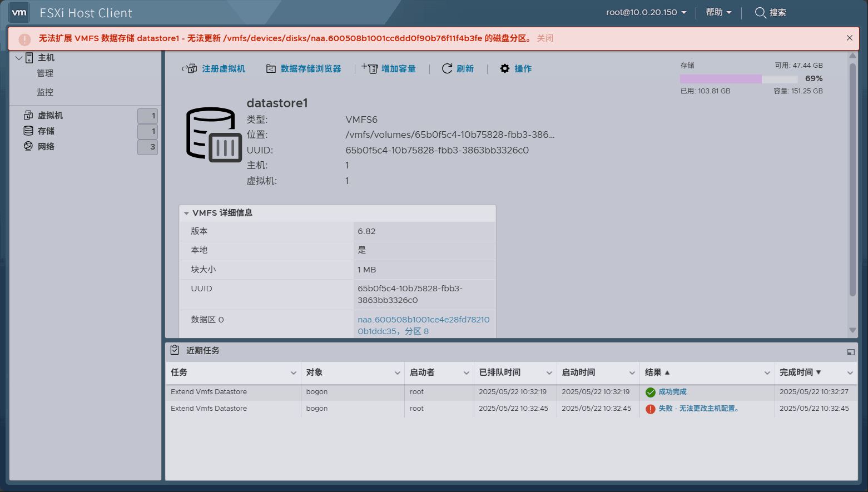The width and height of the screenshot is (868, 492).
Task: Click the scrollbar up arrow
Action: [x=852, y=56]
